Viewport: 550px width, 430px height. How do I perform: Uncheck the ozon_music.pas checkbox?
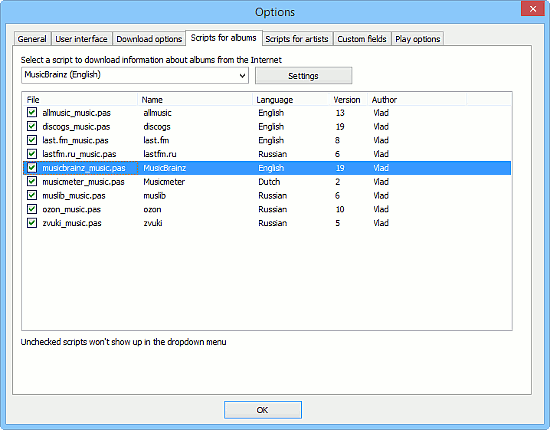[x=32, y=209]
